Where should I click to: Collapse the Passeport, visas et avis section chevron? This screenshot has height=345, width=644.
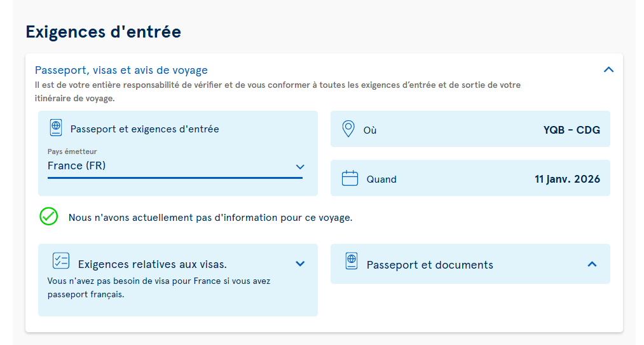608,70
